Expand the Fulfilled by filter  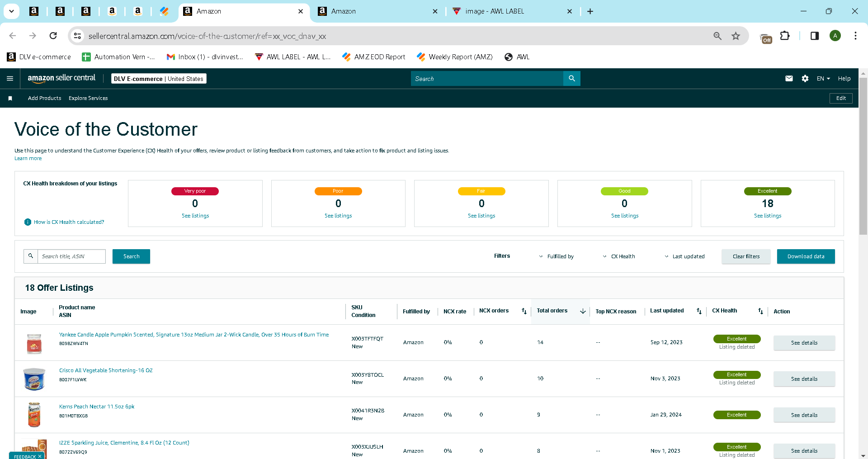tap(556, 256)
